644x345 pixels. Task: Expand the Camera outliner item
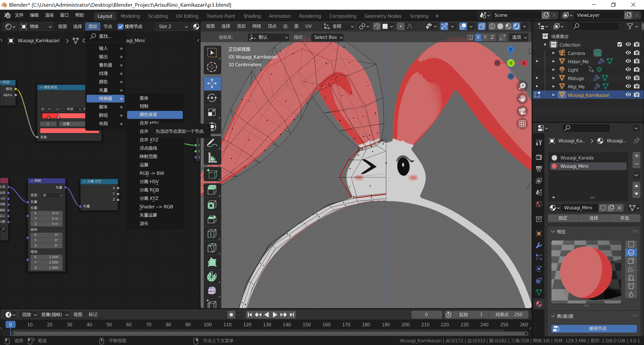point(553,53)
